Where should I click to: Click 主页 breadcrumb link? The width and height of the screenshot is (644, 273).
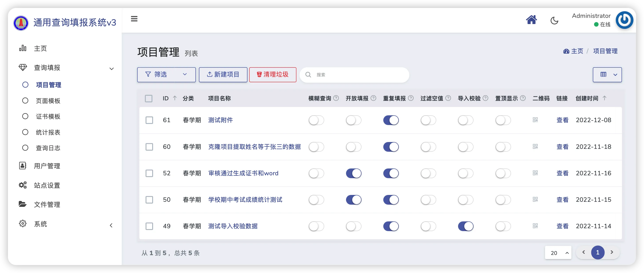(x=577, y=51)
